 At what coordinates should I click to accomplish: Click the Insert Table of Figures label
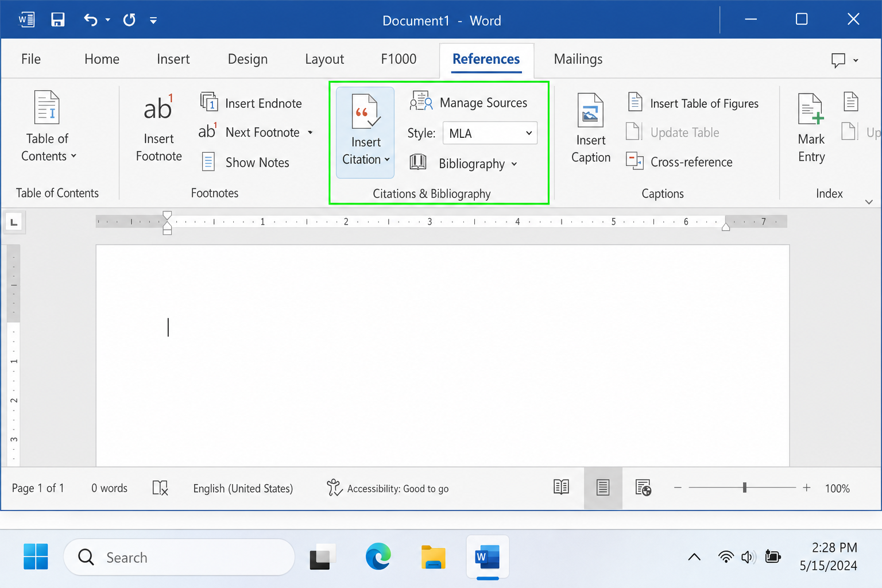(704, 103)
